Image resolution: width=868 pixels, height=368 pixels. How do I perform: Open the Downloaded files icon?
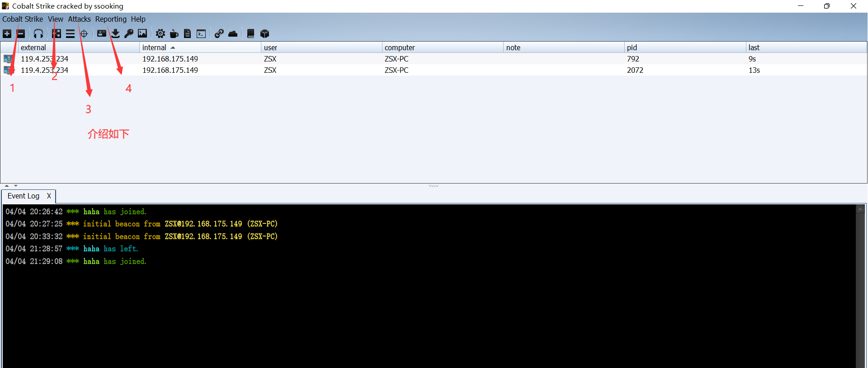116,34
